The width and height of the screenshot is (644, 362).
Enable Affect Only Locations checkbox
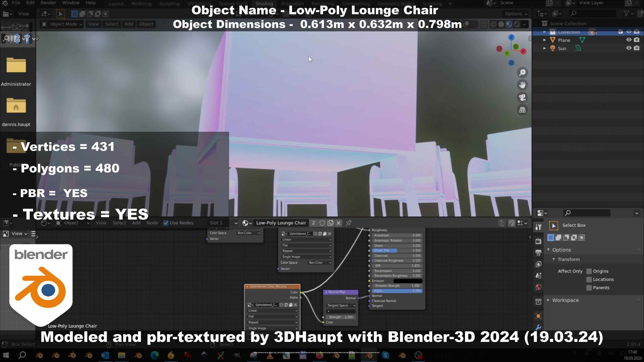point(589,280)
